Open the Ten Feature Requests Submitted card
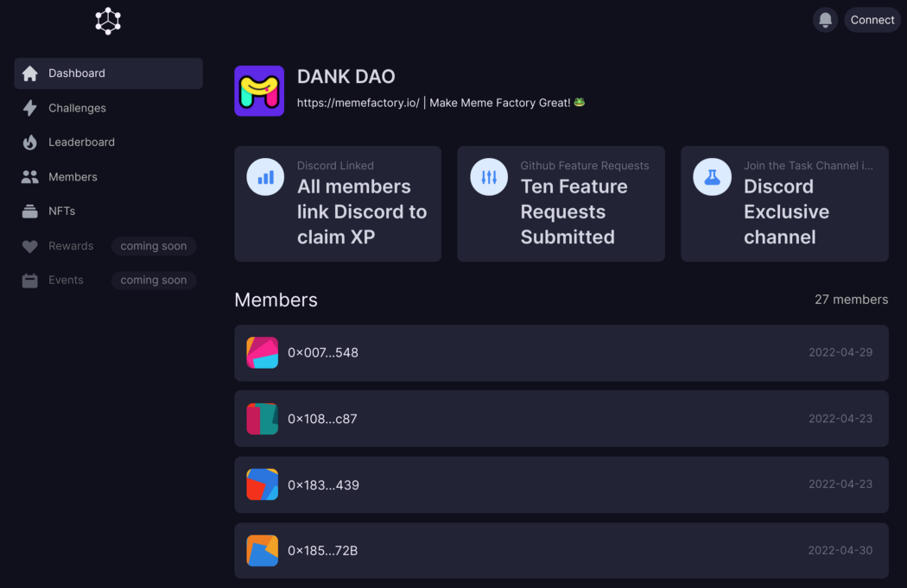The width and height of the screenshot is (907, 588). click(x=561, y=204)
